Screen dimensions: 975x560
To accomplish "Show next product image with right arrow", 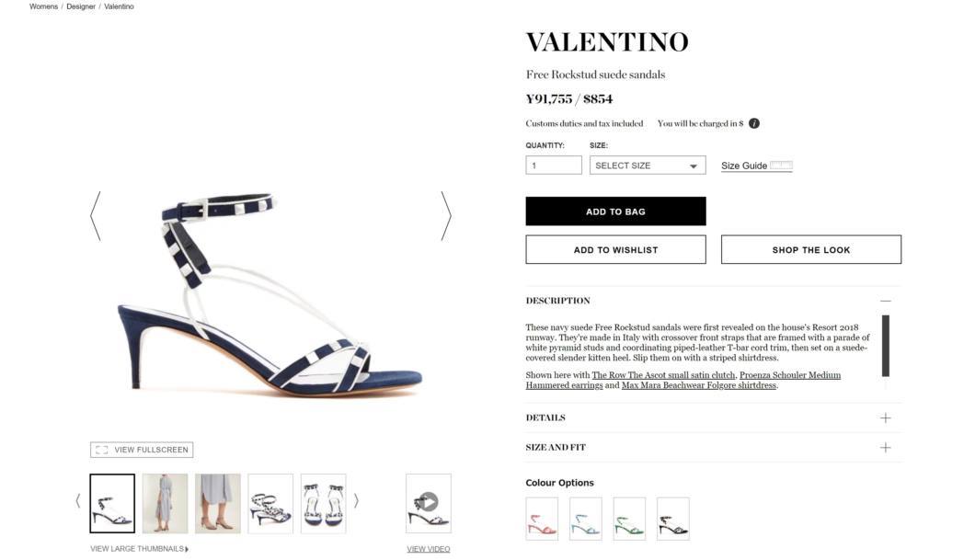I will (x=446, y=216).
